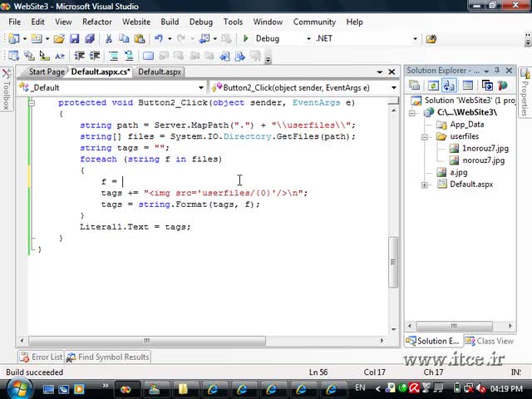532x399 pixels.
Task: Collapse the Button2_Click method outline
Action: tap(32, 102)
